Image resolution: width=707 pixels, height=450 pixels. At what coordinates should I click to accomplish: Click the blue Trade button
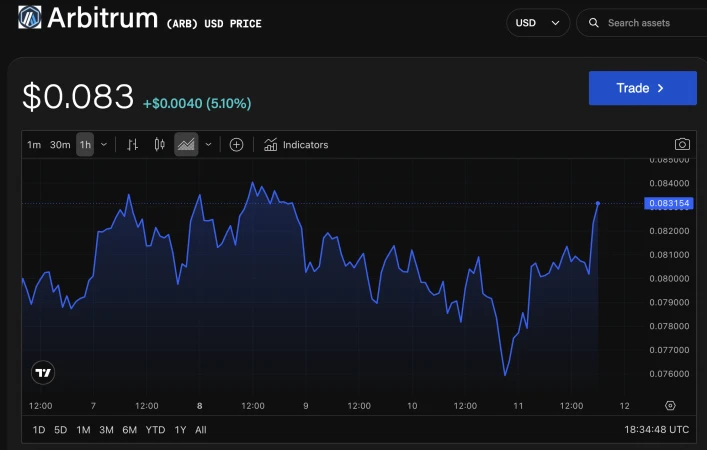coord(643,88)
